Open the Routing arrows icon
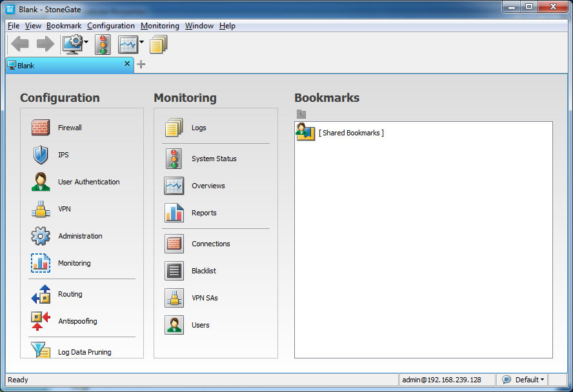The width and height of the screenshot is (573, 392). [x=41, y=294]
